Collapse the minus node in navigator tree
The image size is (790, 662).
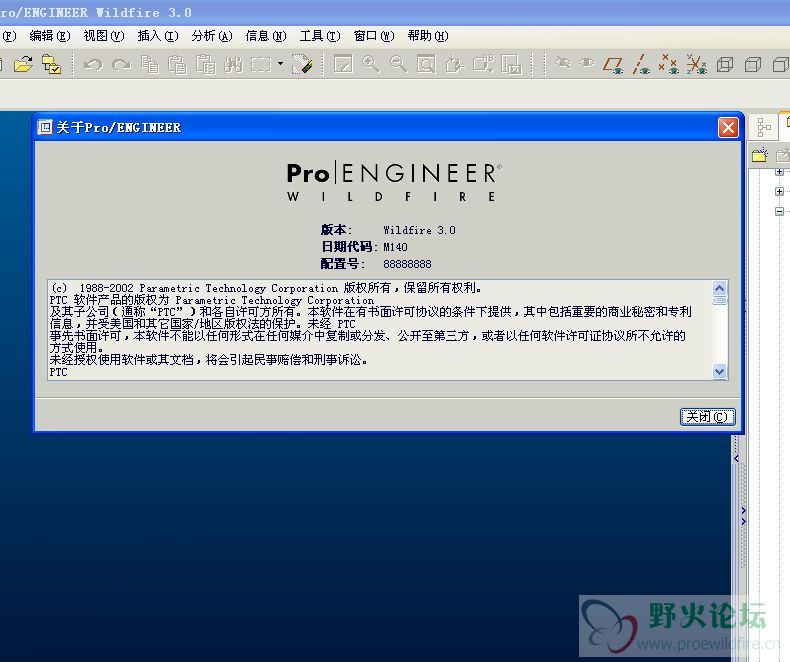click(x=779, y=211)
